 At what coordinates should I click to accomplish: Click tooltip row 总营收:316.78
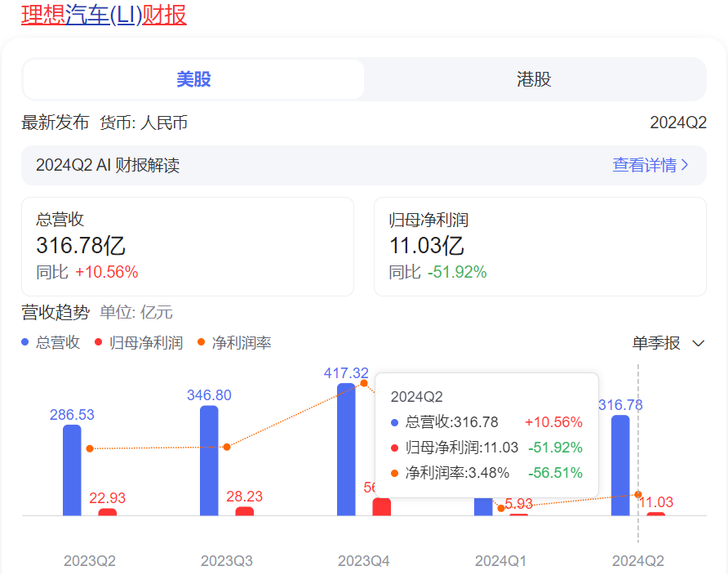[x=486, y=421]
